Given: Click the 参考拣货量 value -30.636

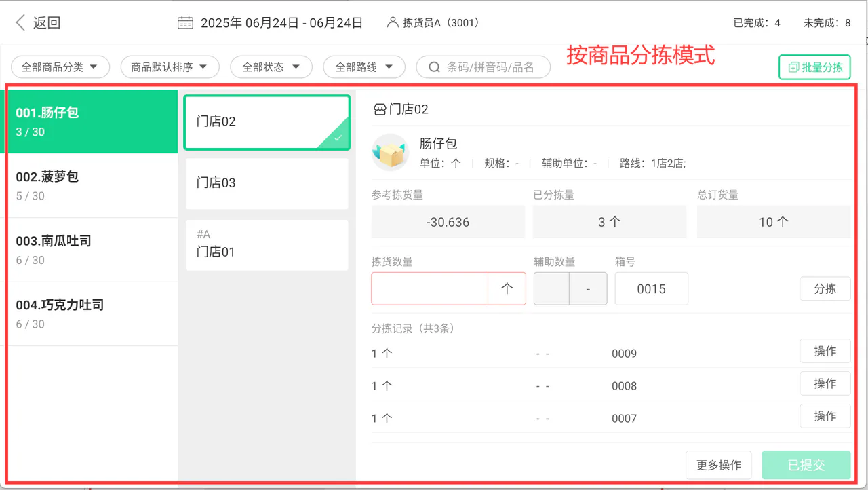Looking at the screenshot, I should 448,222.
